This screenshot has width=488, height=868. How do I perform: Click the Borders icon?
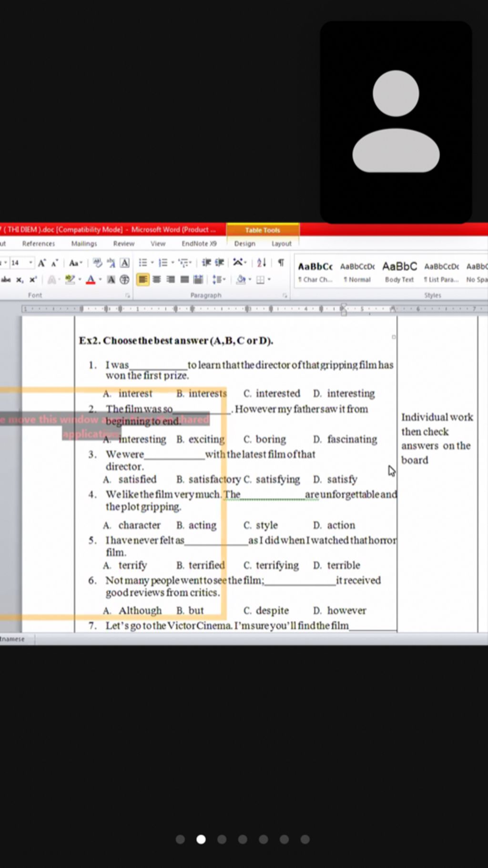(260, 280)
